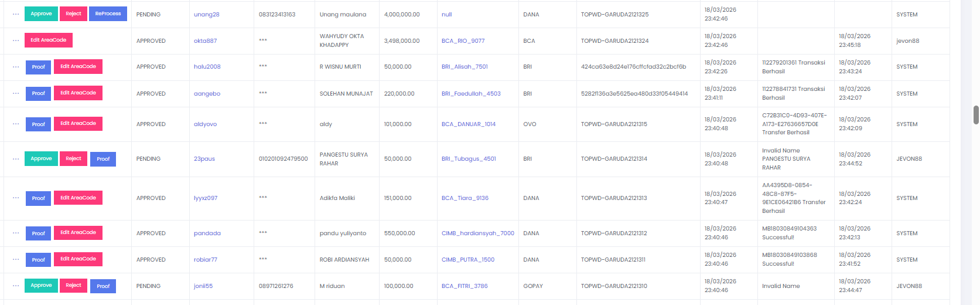This screenshot has width=980, height=305.
Task: Open three-dot menu for robiar77 row
Action: click(16, 259)
